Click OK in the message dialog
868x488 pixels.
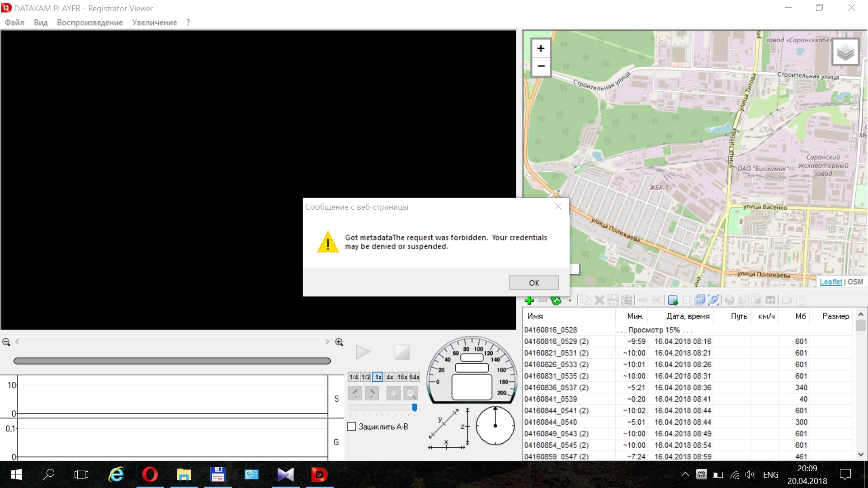533,282
